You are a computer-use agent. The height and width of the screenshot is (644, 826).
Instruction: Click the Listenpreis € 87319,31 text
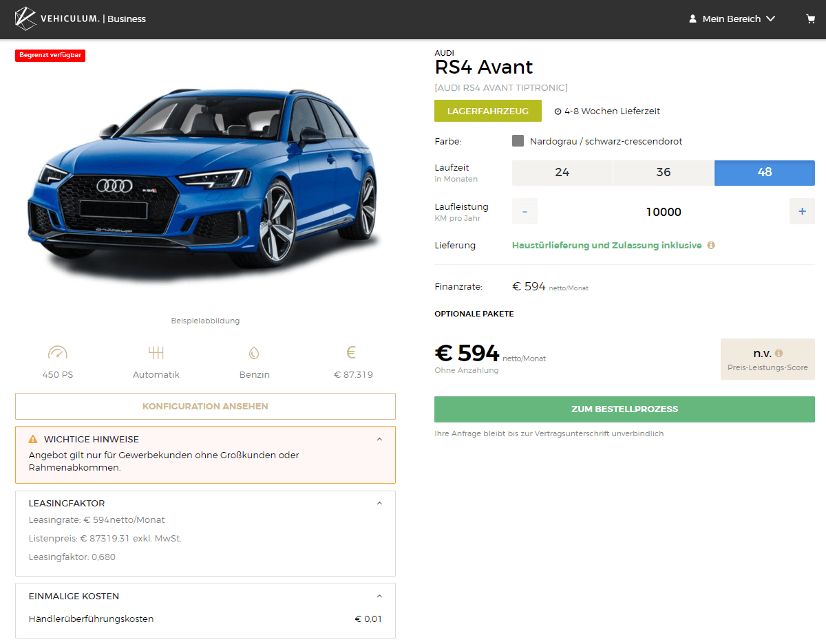(105, 539)
